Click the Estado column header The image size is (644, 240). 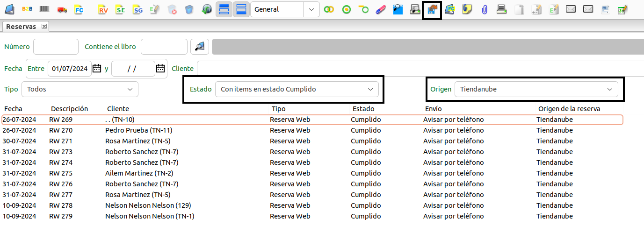(363, 109)
